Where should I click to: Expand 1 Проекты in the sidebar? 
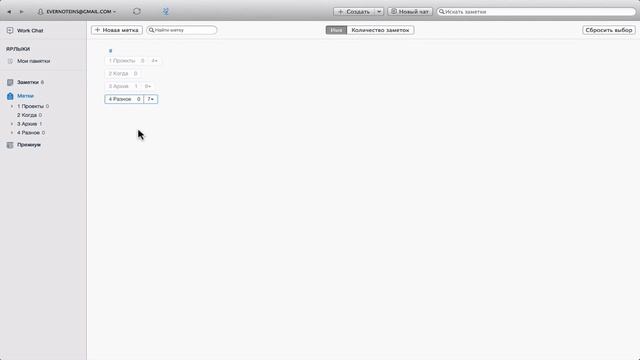pyautogui.click(x=12, y=106)
